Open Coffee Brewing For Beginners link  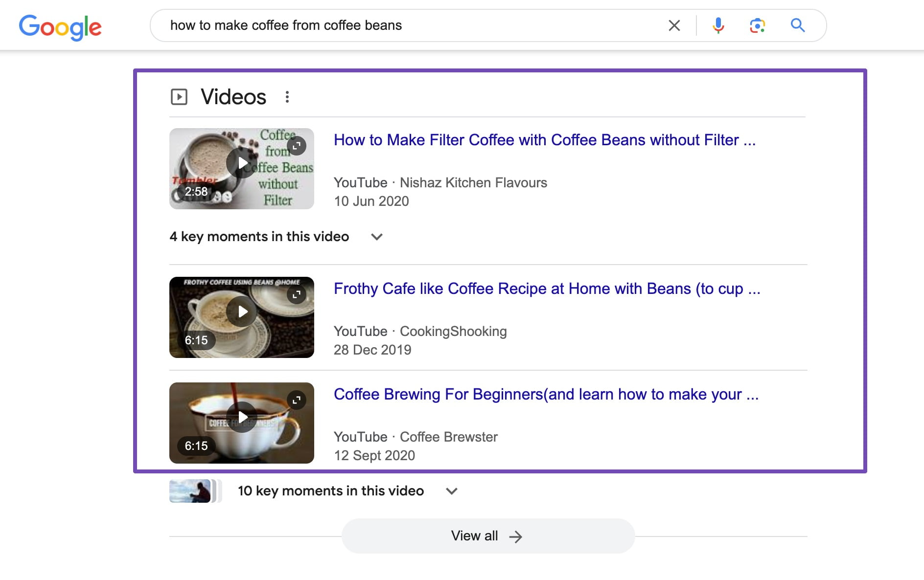point(546,394)
